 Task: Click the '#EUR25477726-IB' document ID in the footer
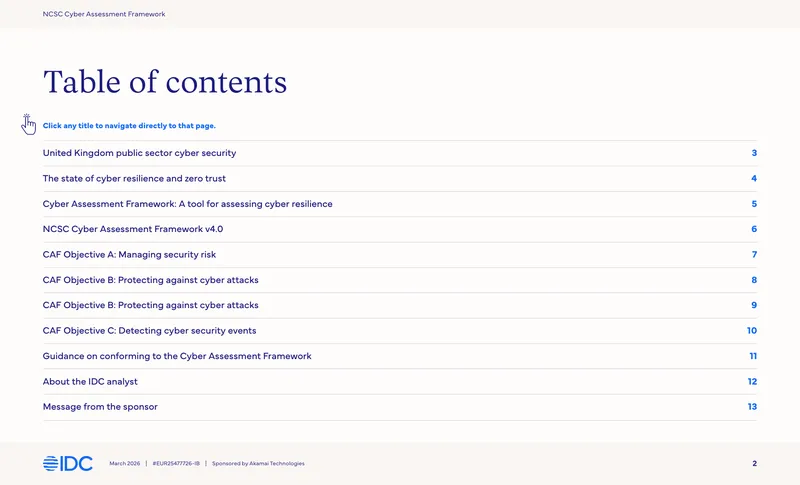tap(176, 464)
